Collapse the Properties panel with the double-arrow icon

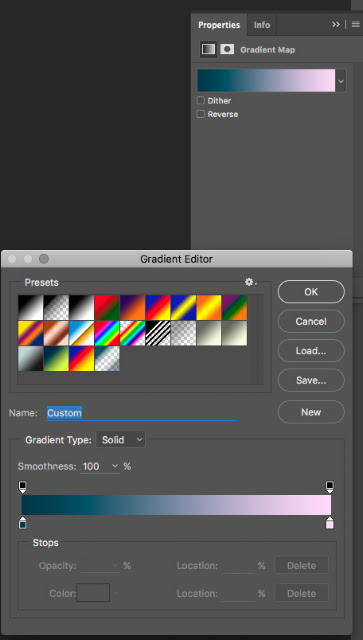pos(336,24)
